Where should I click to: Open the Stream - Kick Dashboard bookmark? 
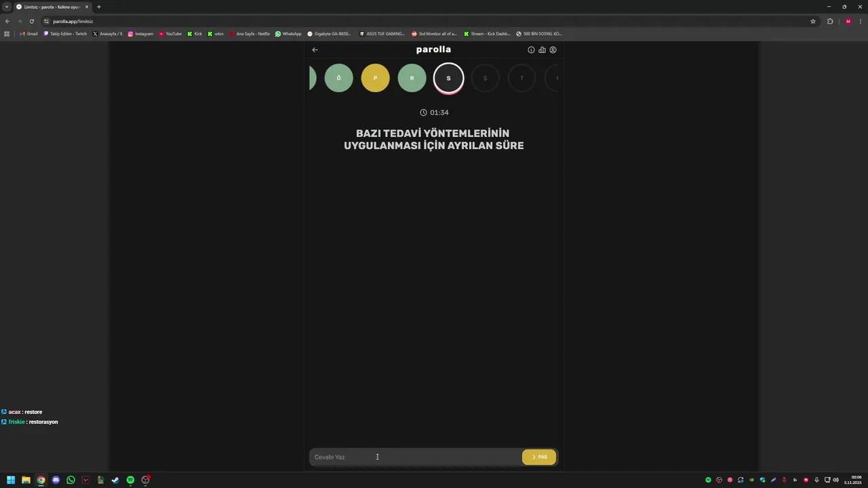coord(487,33)
